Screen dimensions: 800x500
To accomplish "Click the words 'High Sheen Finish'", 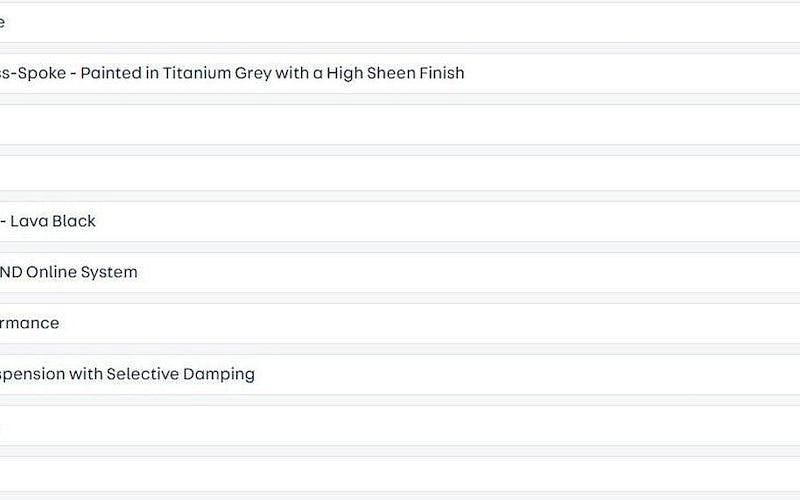I will pos(396,73).
